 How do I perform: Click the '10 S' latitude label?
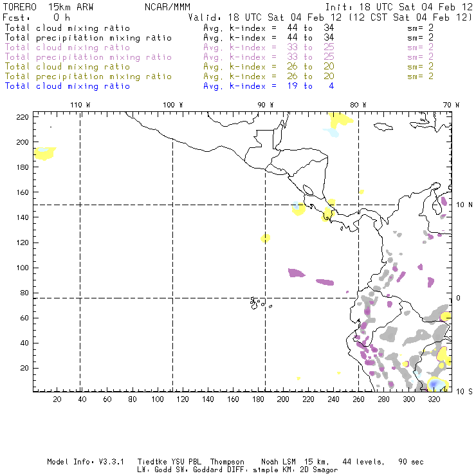(x=464, y=391)
